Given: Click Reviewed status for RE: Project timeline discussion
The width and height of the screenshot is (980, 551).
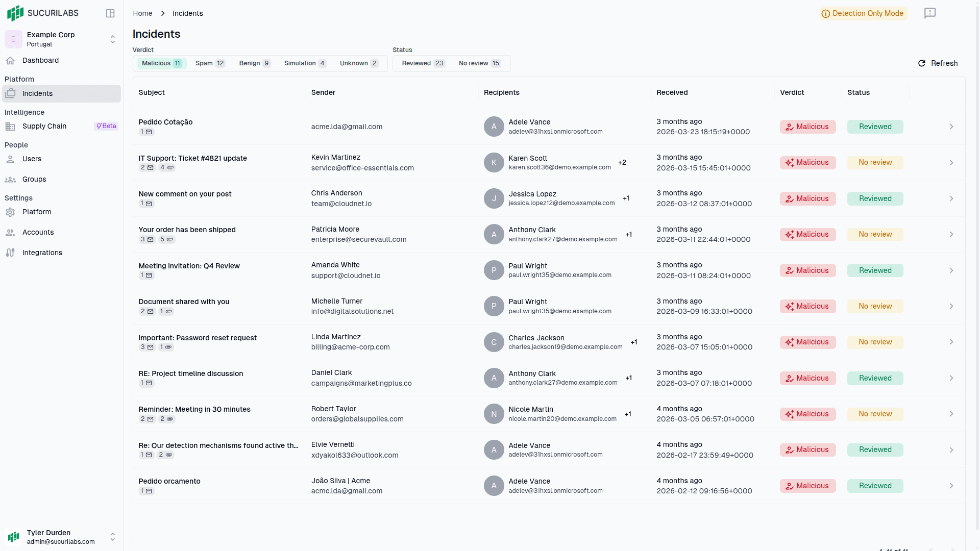Looking at the screenshot, I should click(x=875, y=378).
